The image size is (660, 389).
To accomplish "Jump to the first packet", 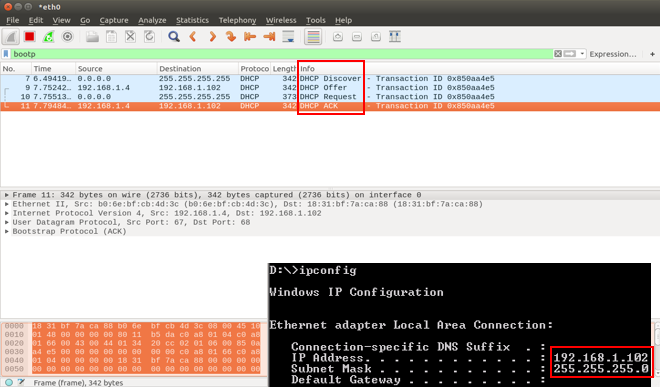I will click(250, 37).
